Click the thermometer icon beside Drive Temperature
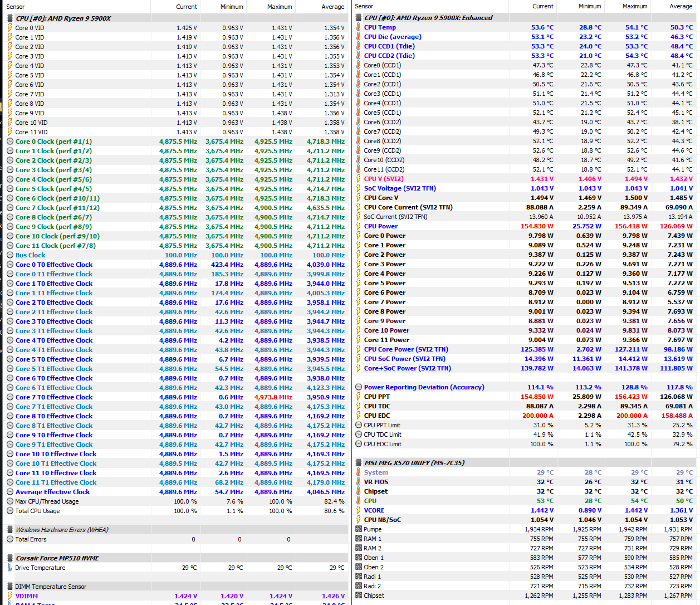700x605 pixels. pyautogui.click(x=9, y=568)
